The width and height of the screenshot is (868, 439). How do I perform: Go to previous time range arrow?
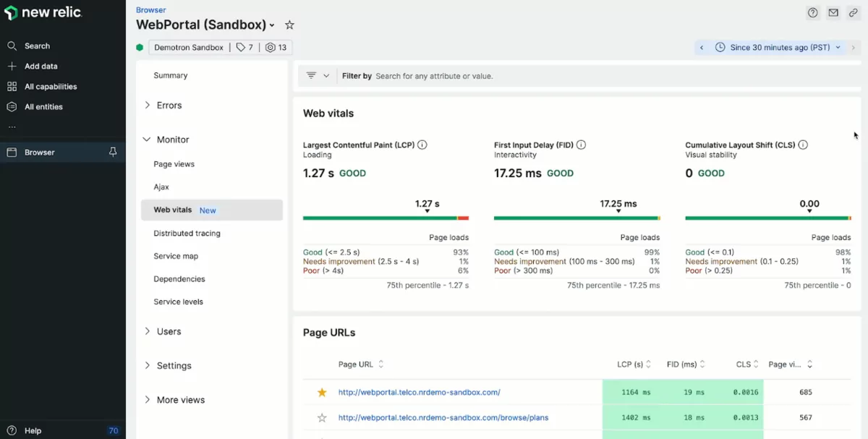tap(701, 47)
